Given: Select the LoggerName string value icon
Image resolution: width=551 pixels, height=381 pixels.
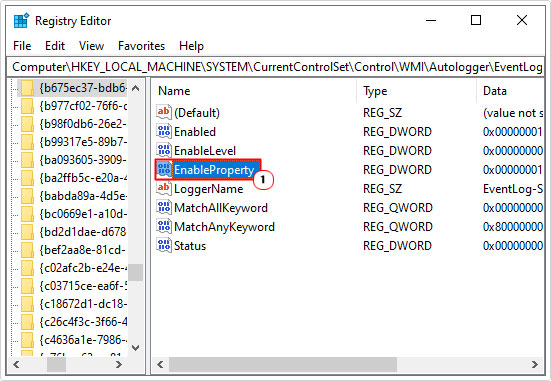Looking at the screenshot, I should coord(164,188).
